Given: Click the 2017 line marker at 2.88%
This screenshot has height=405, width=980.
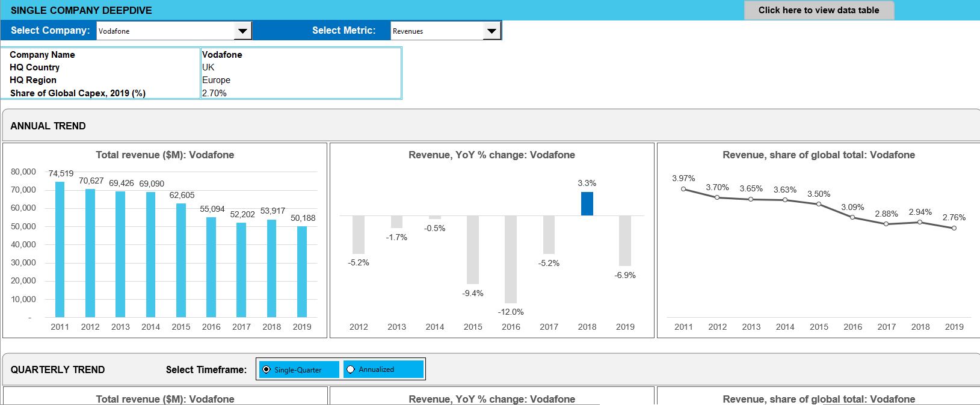Looking at the screenshot, I should pyautogui.click(x=886, y=224).
